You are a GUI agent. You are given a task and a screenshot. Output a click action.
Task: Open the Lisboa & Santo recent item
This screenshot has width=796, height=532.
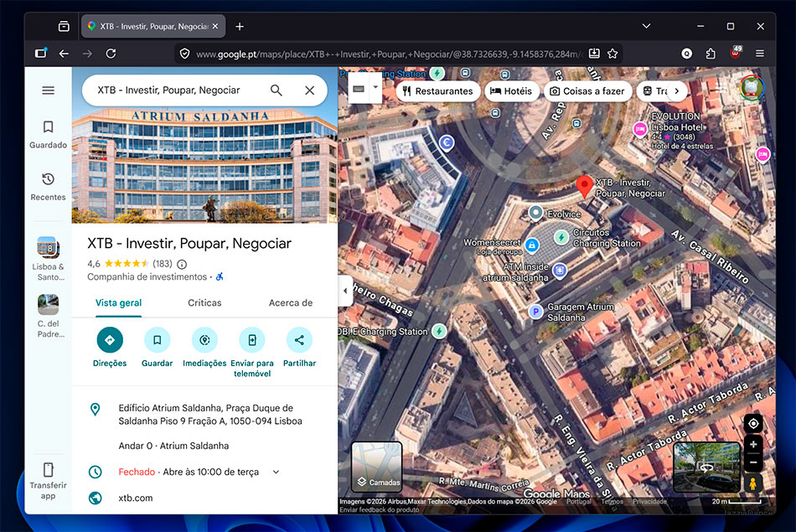pyautogui.click(x=49, y=259)
